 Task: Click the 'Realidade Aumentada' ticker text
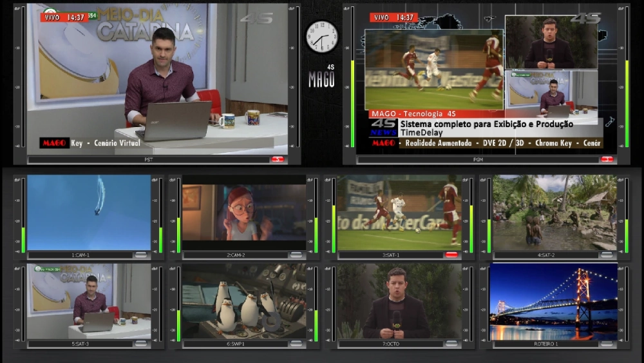(x=438, y=143)
